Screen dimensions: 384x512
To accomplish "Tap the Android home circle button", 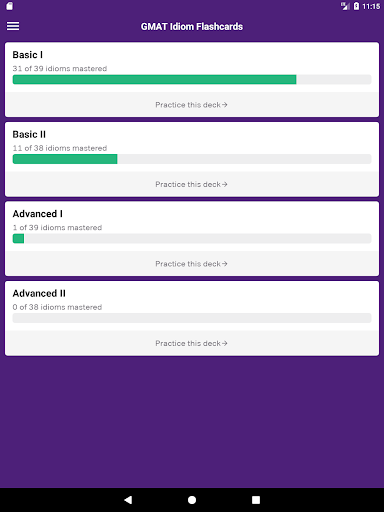I will pos(192,500).
